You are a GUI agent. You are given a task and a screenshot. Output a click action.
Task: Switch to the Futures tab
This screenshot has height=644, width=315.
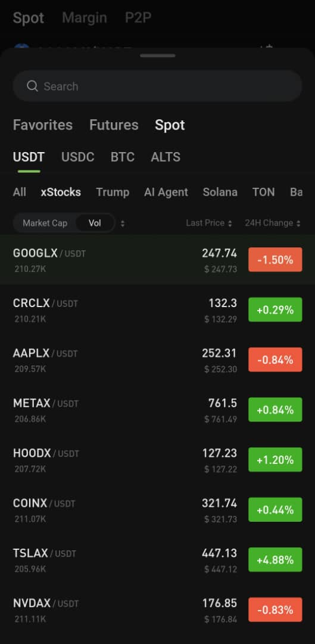point(114,125)
